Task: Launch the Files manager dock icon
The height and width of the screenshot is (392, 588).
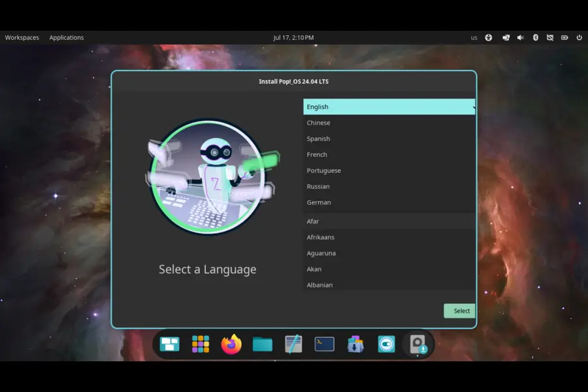Action: coord(263,344)
